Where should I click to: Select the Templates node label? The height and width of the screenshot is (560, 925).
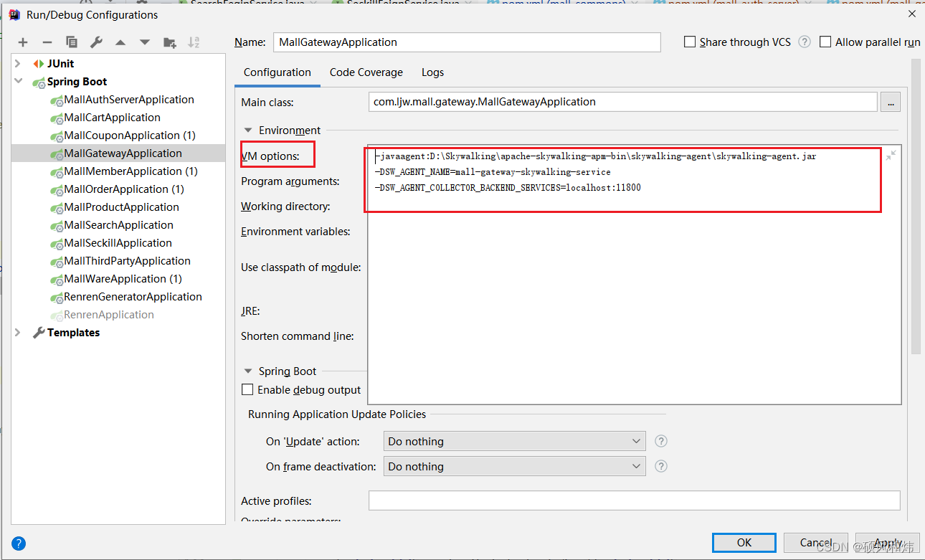(73, 333)
